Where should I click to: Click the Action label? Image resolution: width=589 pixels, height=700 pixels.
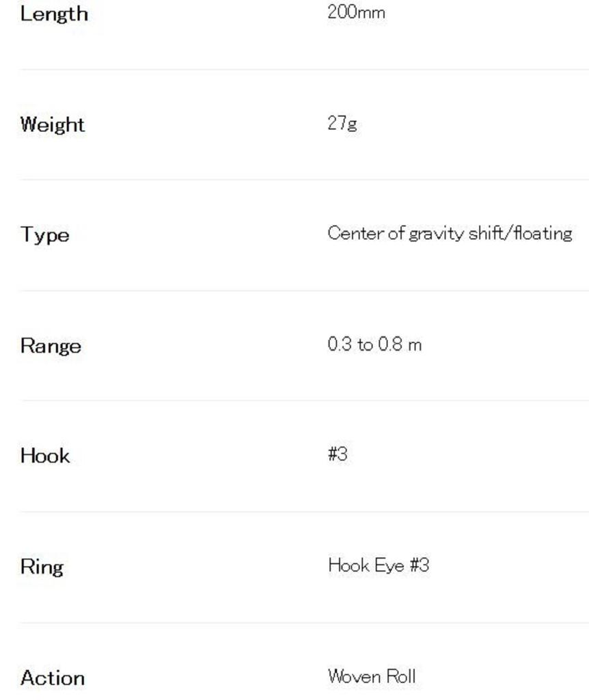pos(53,678)
